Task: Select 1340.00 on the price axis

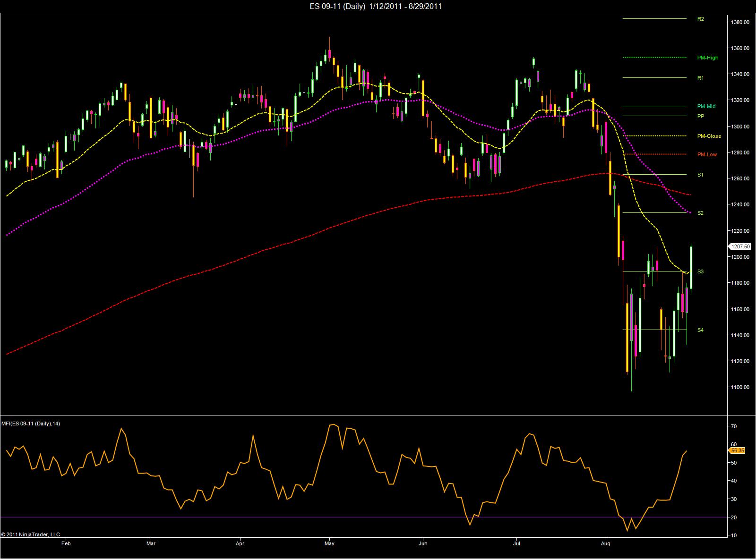Action: 741,74
